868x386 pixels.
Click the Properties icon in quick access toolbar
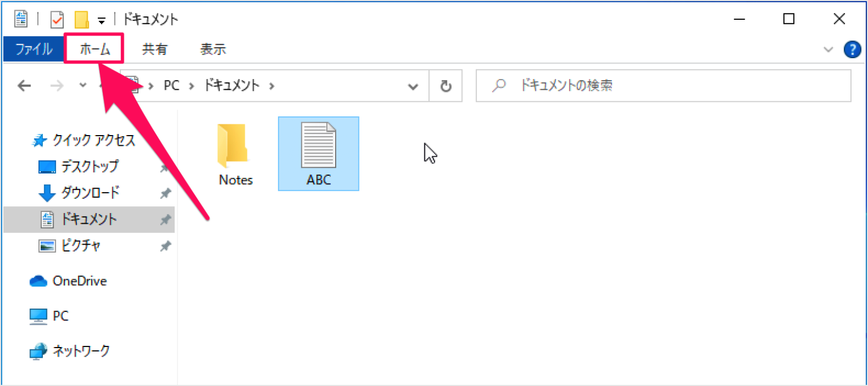(57, 20)
